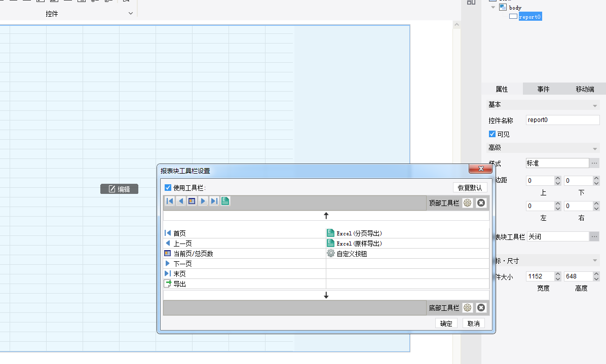Click the Excel export icon in top toolbar
606x364 pixels.
225,201
